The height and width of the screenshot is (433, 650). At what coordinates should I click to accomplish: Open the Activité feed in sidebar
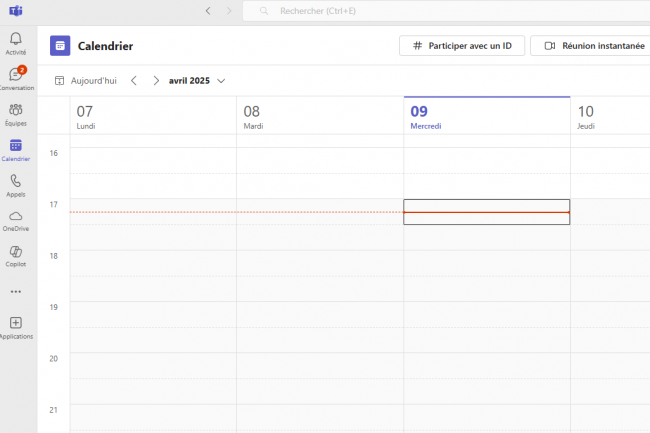point(15,43)
